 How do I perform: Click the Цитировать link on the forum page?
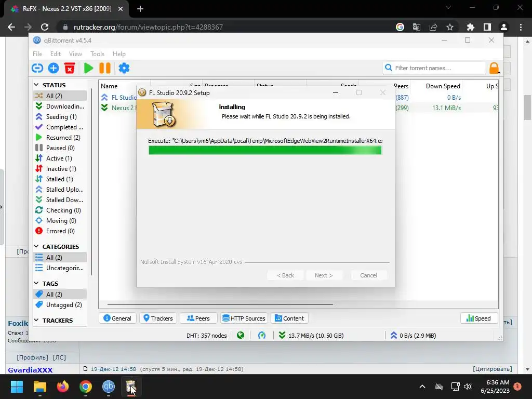[493, 369]
